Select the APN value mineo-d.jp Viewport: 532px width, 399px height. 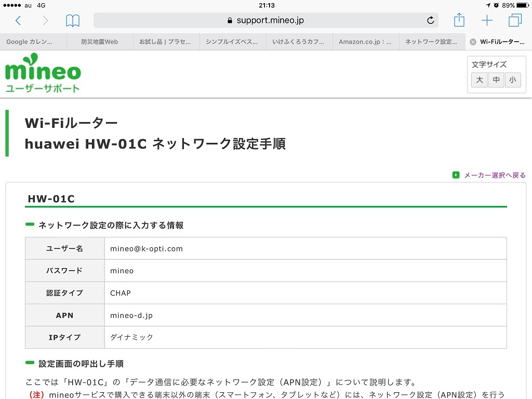(131, 315)
